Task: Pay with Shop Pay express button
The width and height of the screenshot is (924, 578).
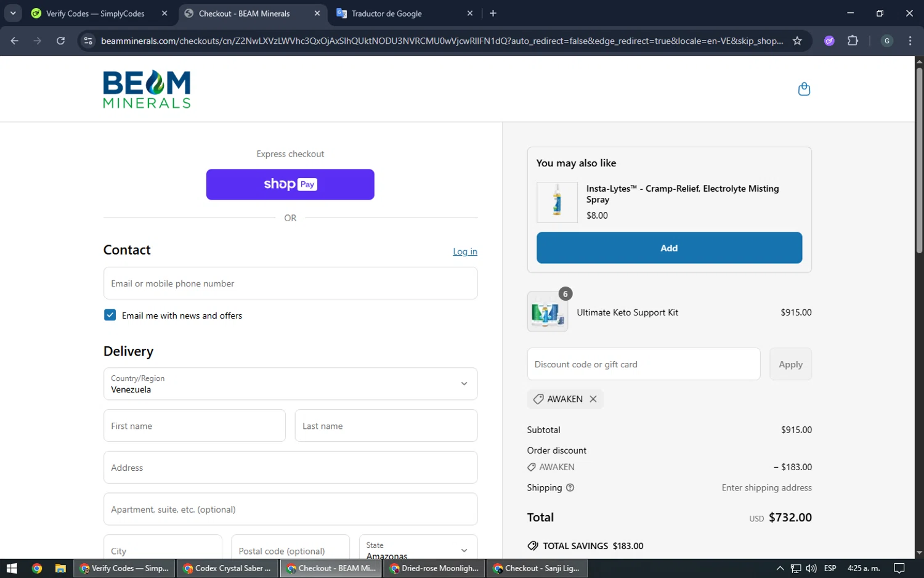Action: point(290,184)
